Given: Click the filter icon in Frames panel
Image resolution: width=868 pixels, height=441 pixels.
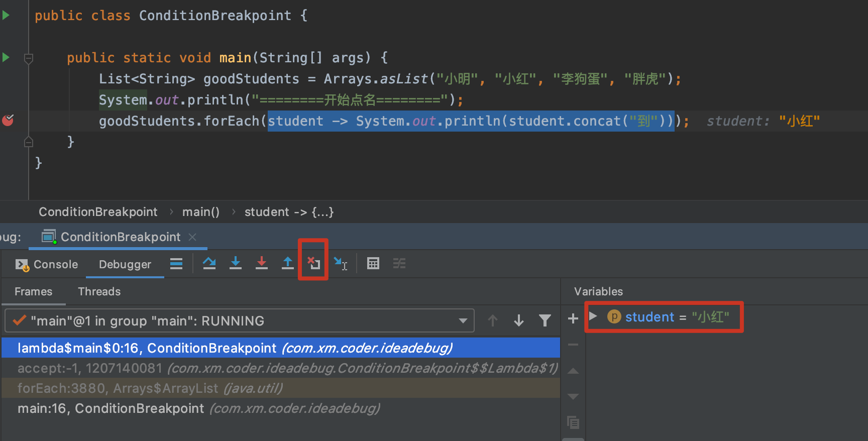Looking at the screenshot, I should (545, 320).
